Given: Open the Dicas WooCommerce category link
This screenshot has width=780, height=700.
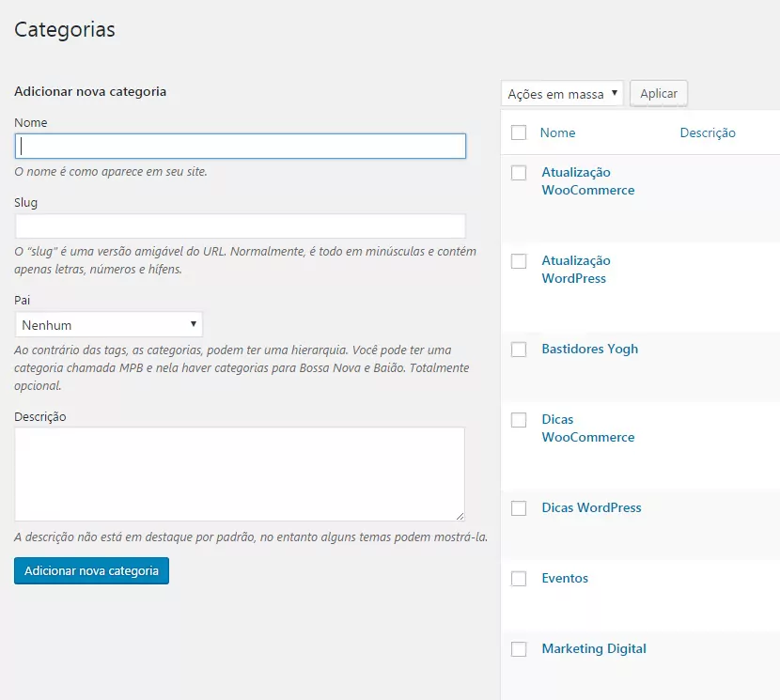Looking at the screenshot, I should (587, 428).
